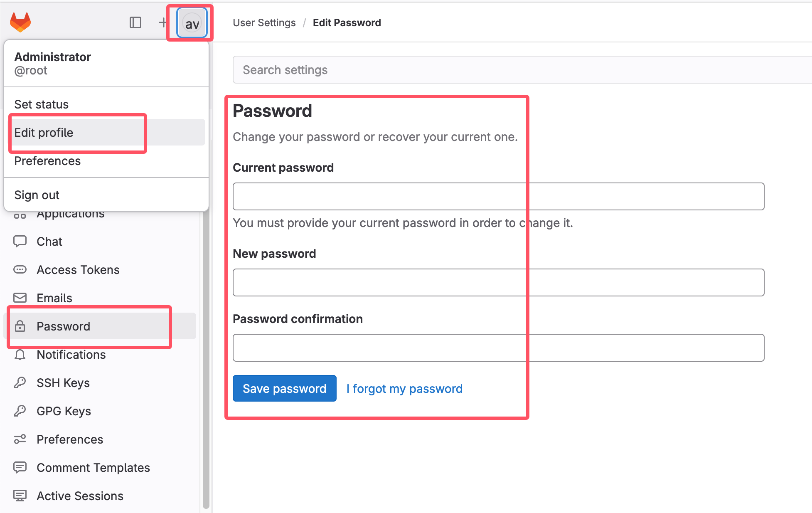
Task: Toggle the sidebar collapse icon
Action: point(135,22)
